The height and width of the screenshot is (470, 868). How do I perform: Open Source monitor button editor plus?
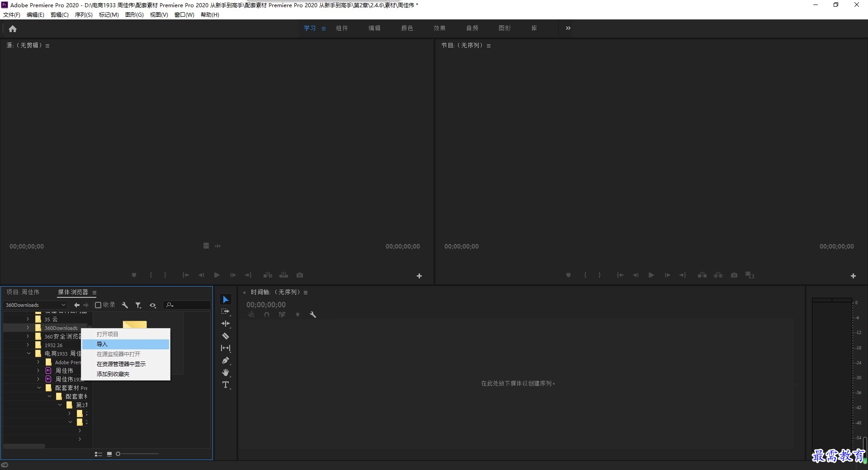419,276
